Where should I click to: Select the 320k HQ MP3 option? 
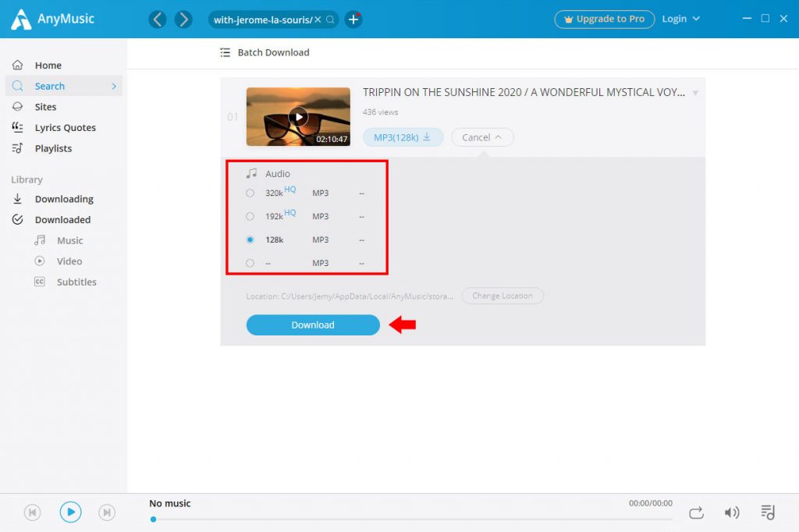coord(250,193)
